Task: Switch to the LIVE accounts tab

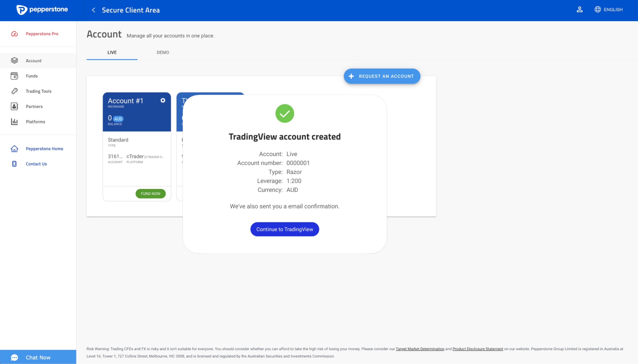Action: pos(112,52)
